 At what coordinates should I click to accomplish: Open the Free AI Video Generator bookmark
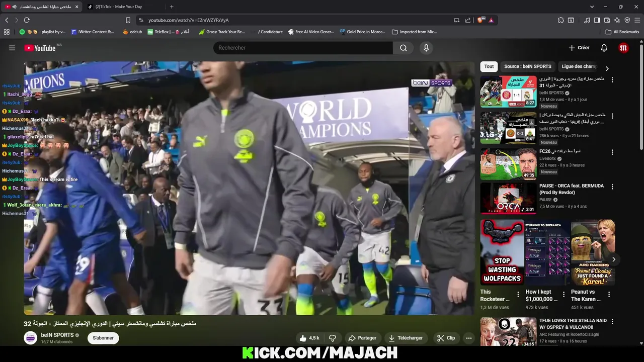click(x=311, y=32)
